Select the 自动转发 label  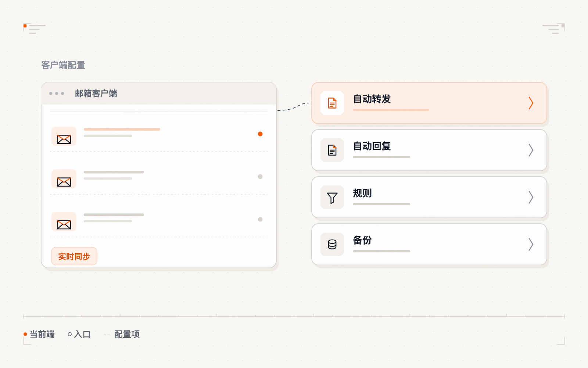[x=372, y=99]
